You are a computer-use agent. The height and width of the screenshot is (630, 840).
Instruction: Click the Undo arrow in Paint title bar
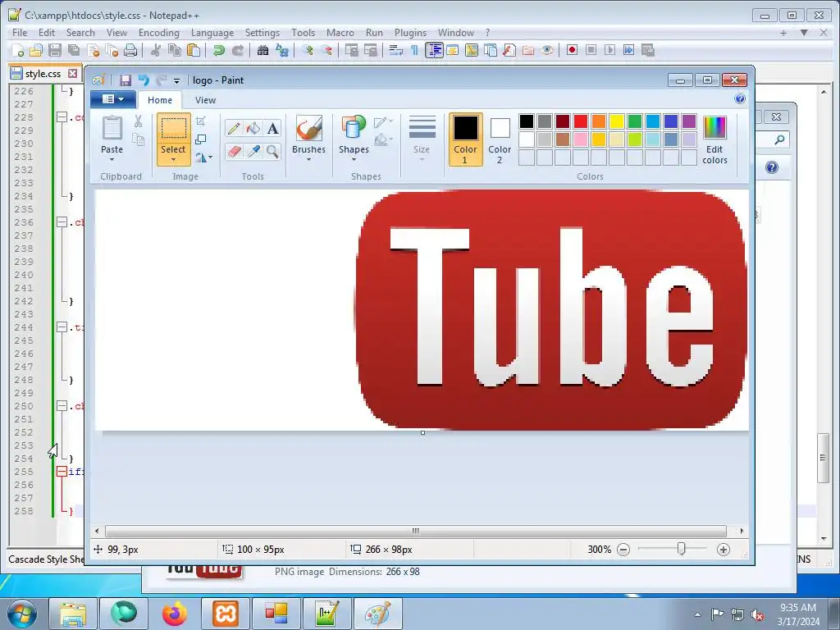point(144,80)
